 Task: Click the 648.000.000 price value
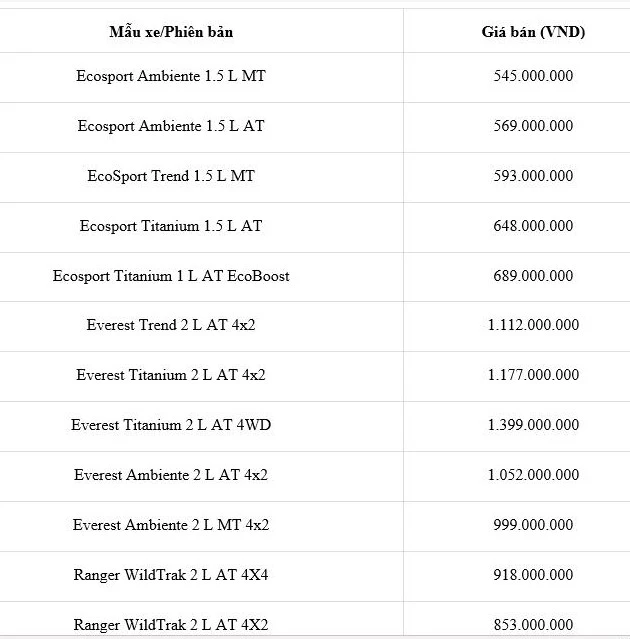533,226
